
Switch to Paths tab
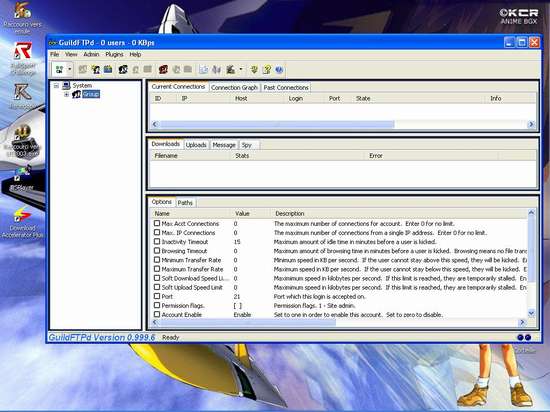[185, 203]
